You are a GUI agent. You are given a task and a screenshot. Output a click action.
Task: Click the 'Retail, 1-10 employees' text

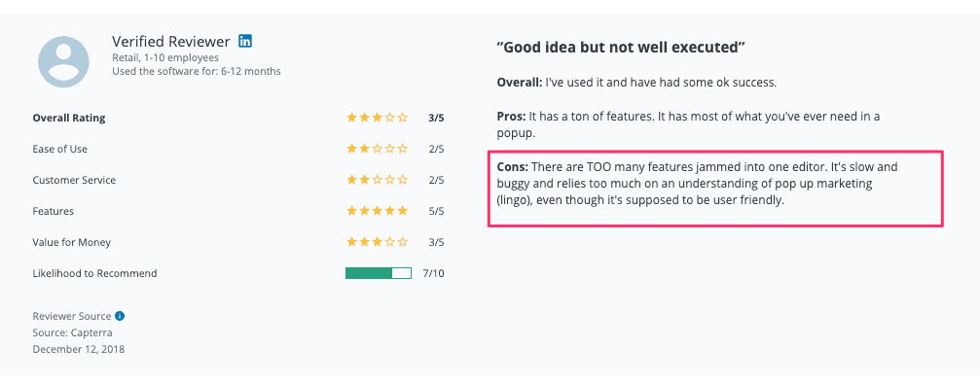pos(165,57)
